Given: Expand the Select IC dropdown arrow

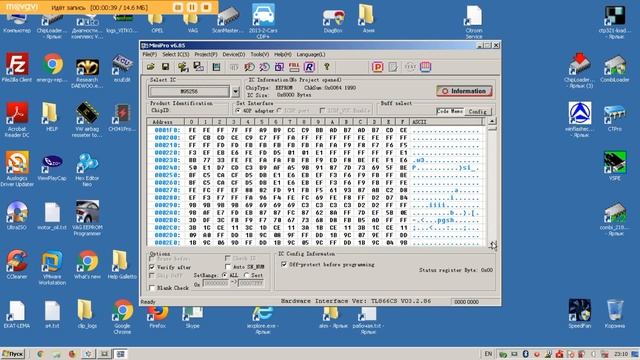Looking at the screenshot, I should pos(236,91).
